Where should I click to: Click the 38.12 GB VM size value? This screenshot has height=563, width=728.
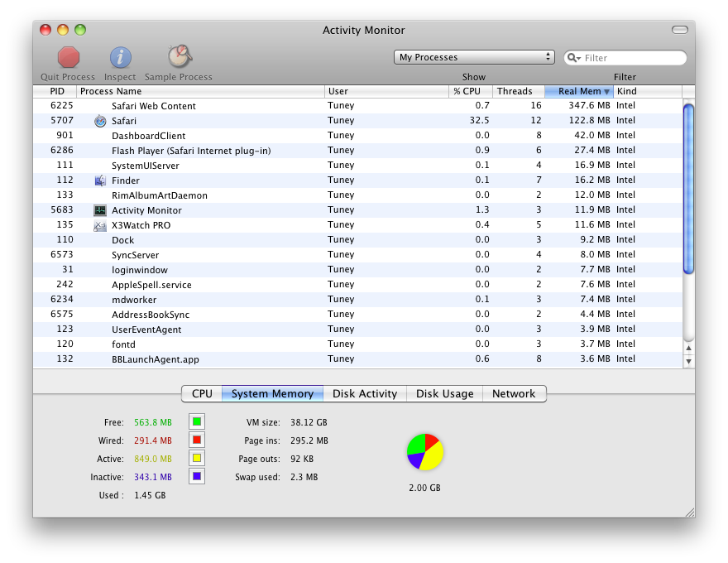tap(309, 422)
